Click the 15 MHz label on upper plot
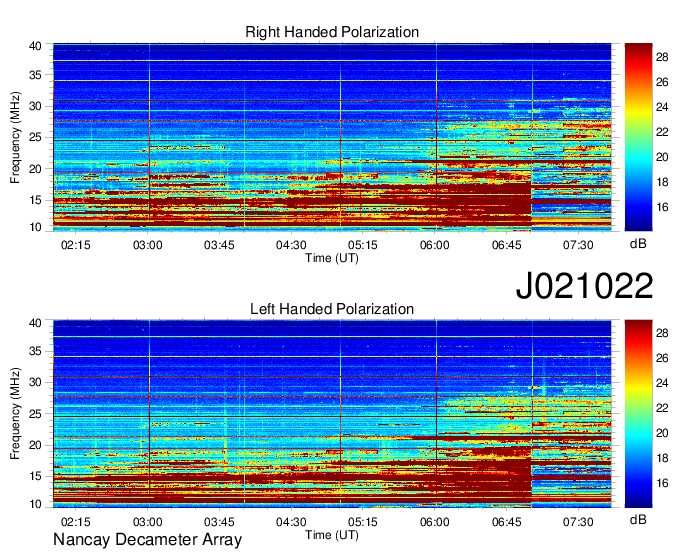Screen dimensions: 680x552 (35, 200)
